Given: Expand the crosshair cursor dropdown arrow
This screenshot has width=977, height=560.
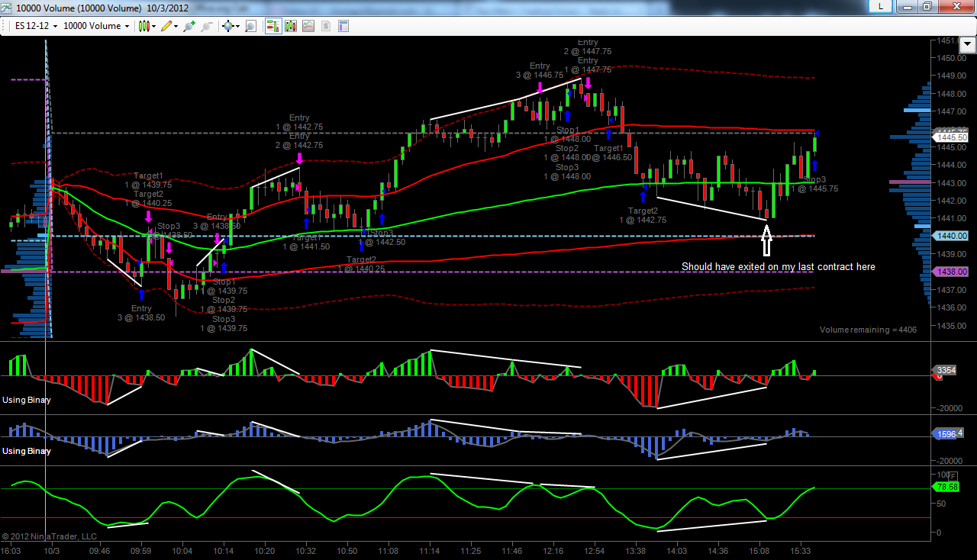Looking at the screenshot, I should 237,26.
